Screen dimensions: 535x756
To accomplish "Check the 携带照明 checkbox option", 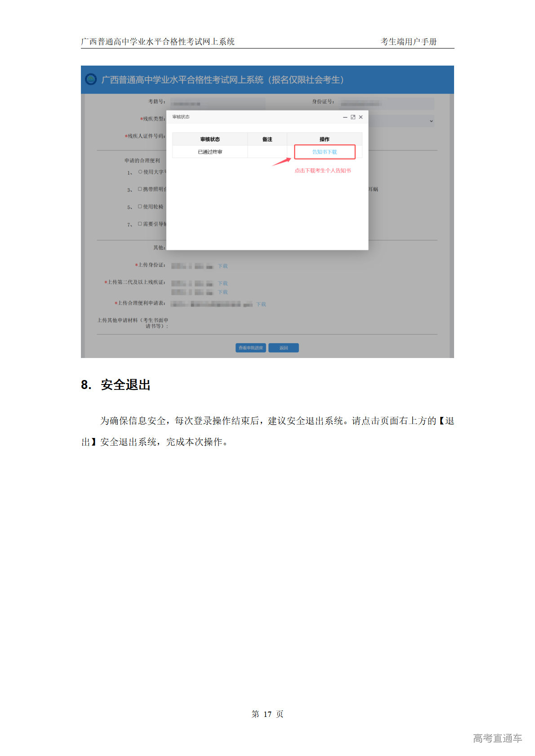I will [x=140, y=189].
